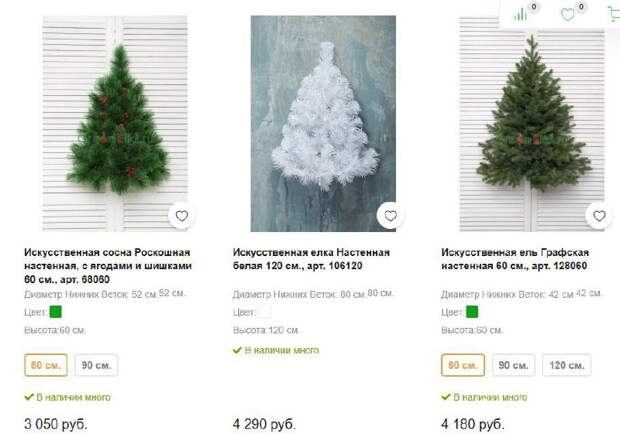Open the white wall tree product photo
The image size is (620, 437).
[323, 123]
